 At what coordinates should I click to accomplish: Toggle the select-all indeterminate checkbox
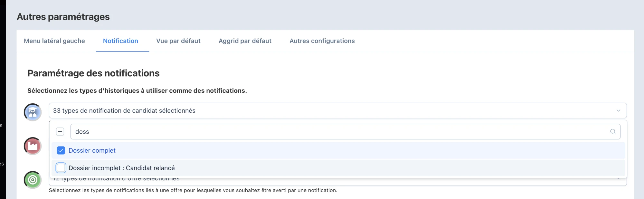[60, 131]
